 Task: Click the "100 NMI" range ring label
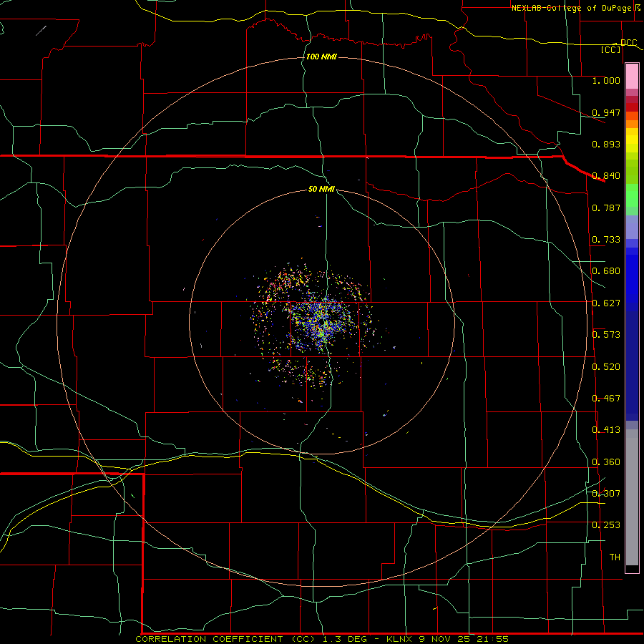[321, 57]
